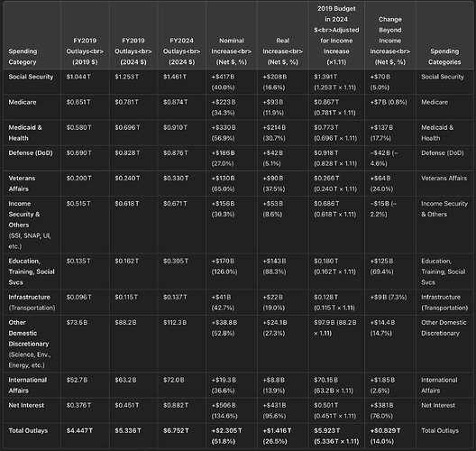
Task: Select the '+$223B (34.3%)' cell
Action: [x=224, y=107]
